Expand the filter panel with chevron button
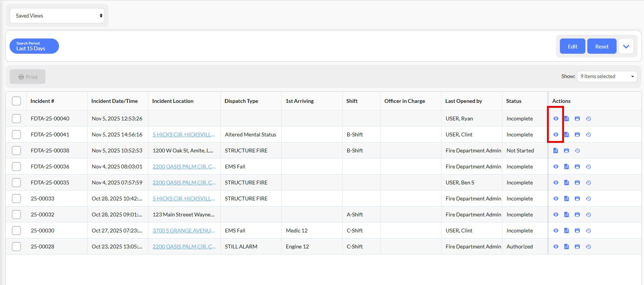This screenshot has height=285, width=644. (x=626, y=46)
